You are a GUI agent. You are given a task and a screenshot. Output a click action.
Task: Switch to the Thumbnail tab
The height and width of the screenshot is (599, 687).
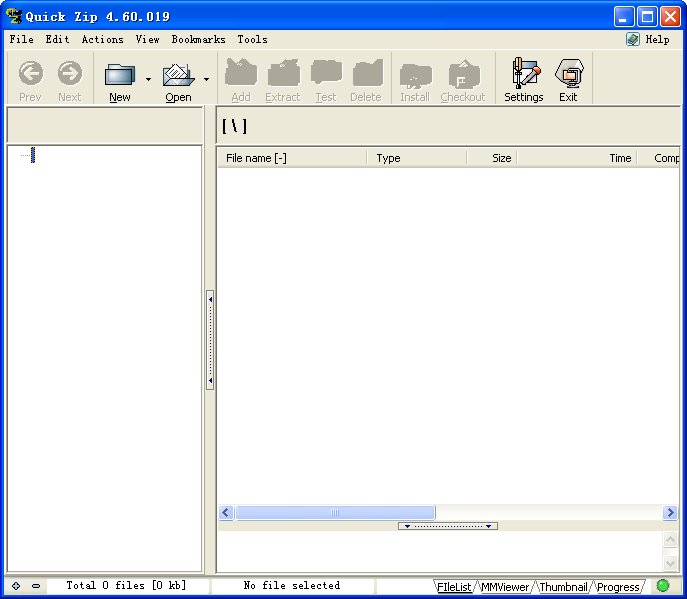563,587
